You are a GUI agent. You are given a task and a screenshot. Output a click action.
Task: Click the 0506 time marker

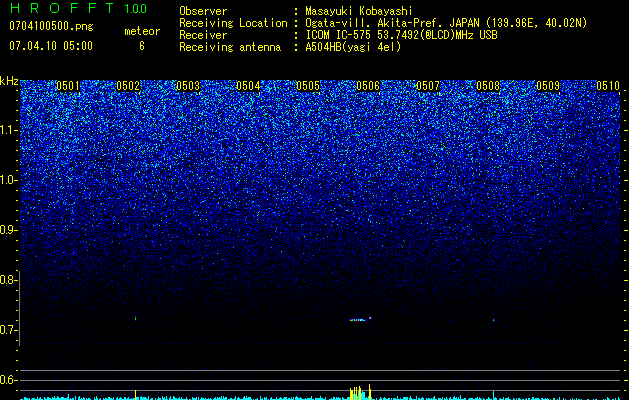click(x=368, y=86)
